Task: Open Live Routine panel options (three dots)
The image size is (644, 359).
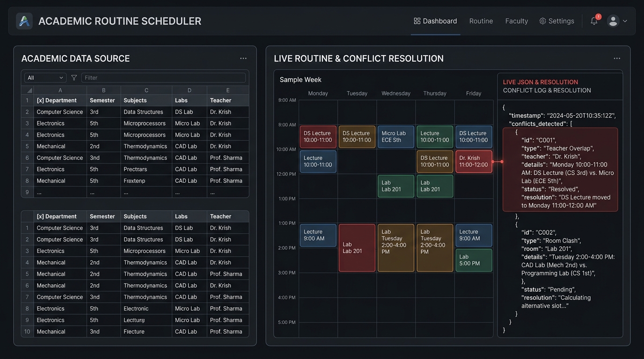Action: click(617, 58)
